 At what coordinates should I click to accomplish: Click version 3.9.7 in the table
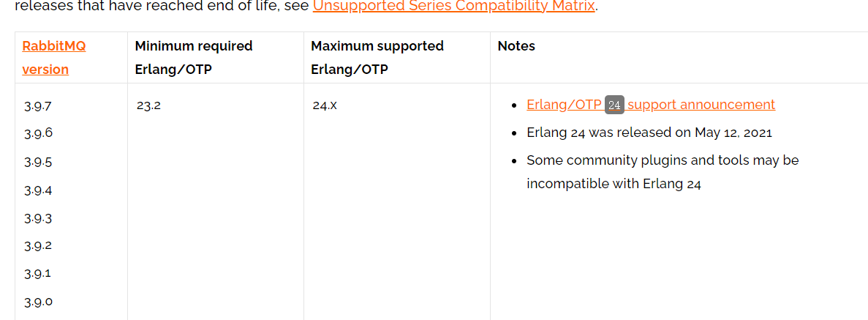38,106
